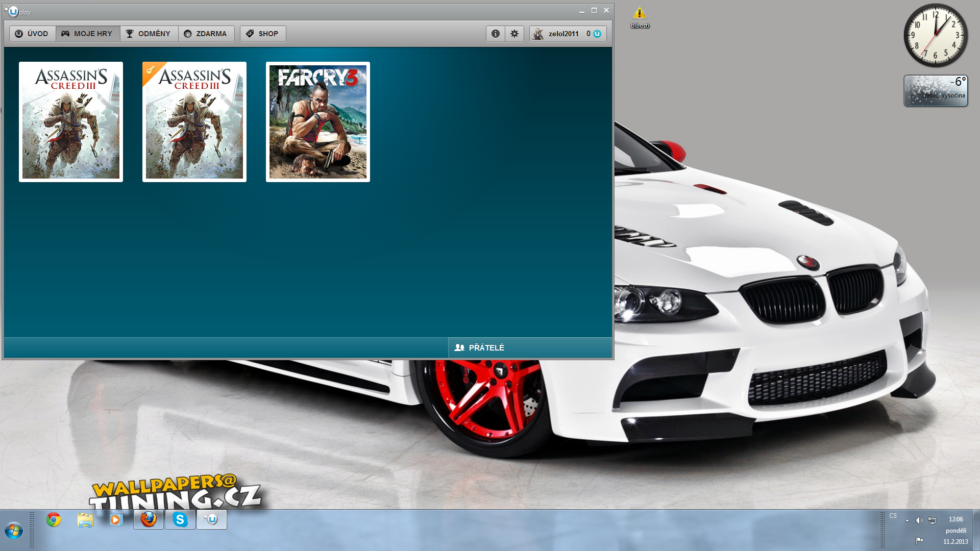Select the MOJE HRY tab
Screen dimensions: 980x551
click(x=87, y=34)
